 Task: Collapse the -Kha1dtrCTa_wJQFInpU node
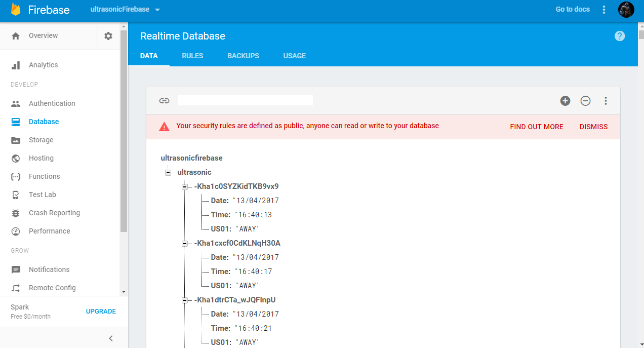[x=184, y=300]
